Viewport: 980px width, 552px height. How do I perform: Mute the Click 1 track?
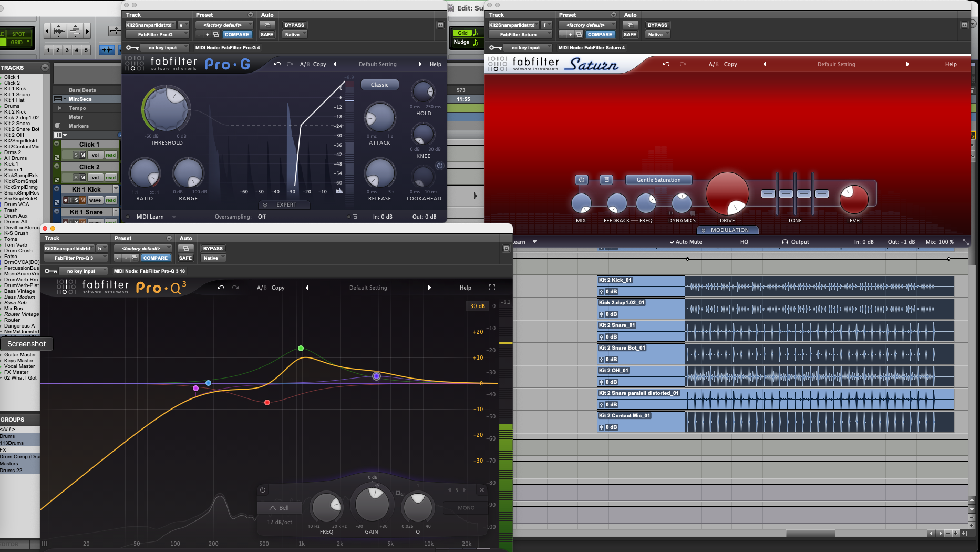82,155
